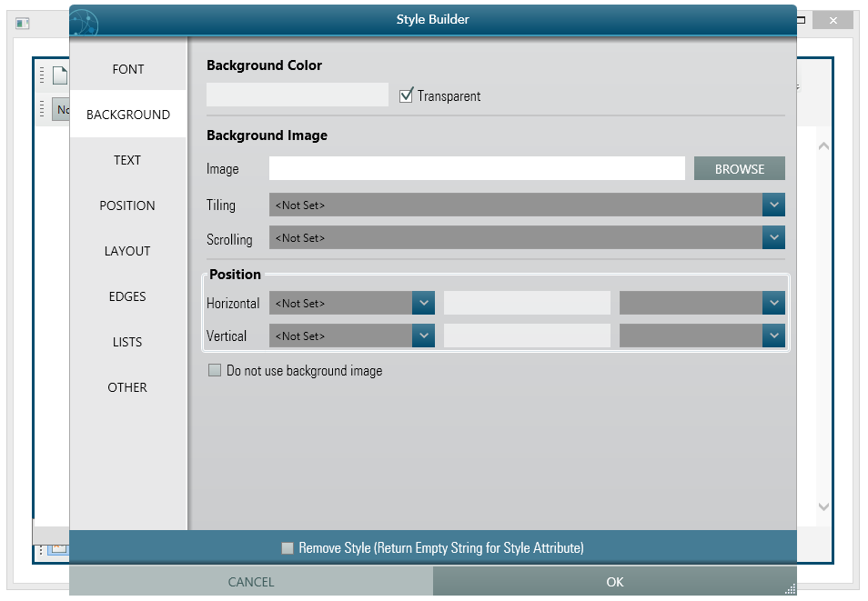Image resolution: width=868 pixels, height=601 pixels.
Task: Click the background window's title bar icon
Action: [x=24, y=23]
